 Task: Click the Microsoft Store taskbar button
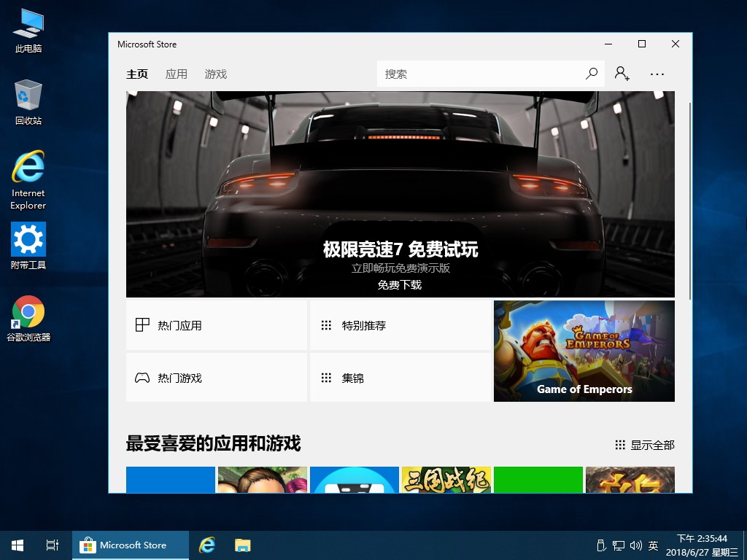point(131,545)
